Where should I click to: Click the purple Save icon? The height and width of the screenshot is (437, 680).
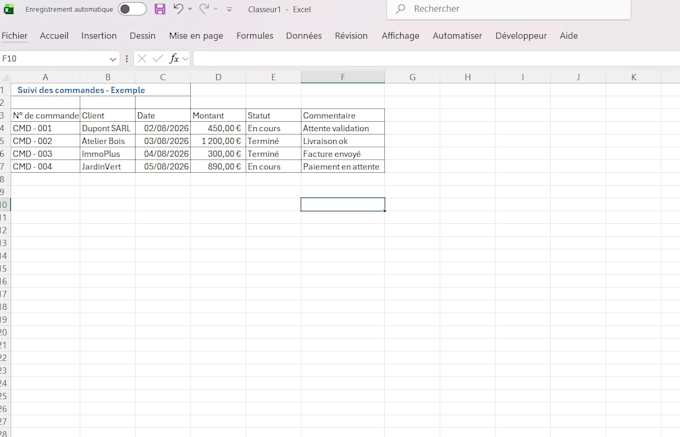click(160, 9)
